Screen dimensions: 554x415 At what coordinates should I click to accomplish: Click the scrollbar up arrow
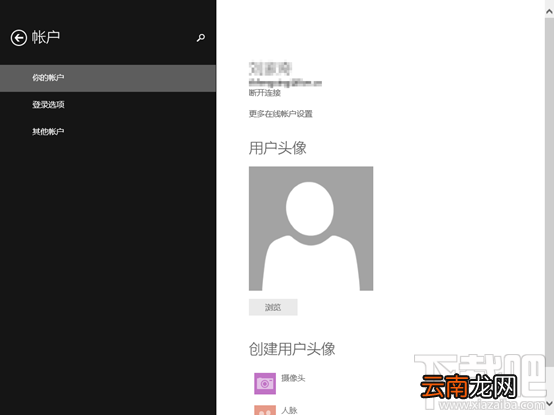(x=549, y=12)
